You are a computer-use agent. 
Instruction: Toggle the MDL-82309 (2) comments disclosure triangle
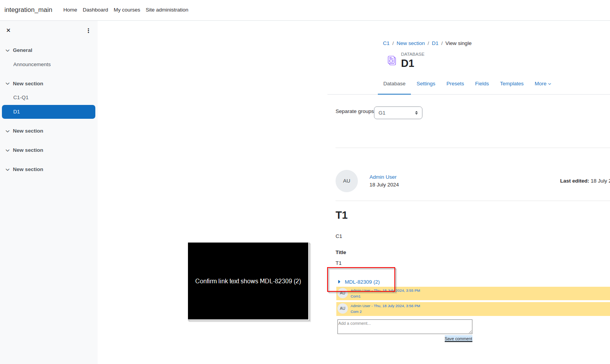339,282
